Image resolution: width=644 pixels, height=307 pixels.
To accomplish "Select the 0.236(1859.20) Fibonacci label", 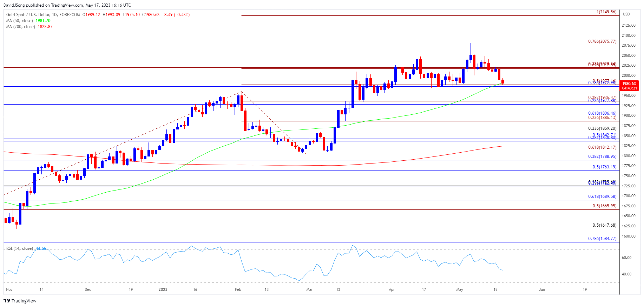I will coord(602,128).
